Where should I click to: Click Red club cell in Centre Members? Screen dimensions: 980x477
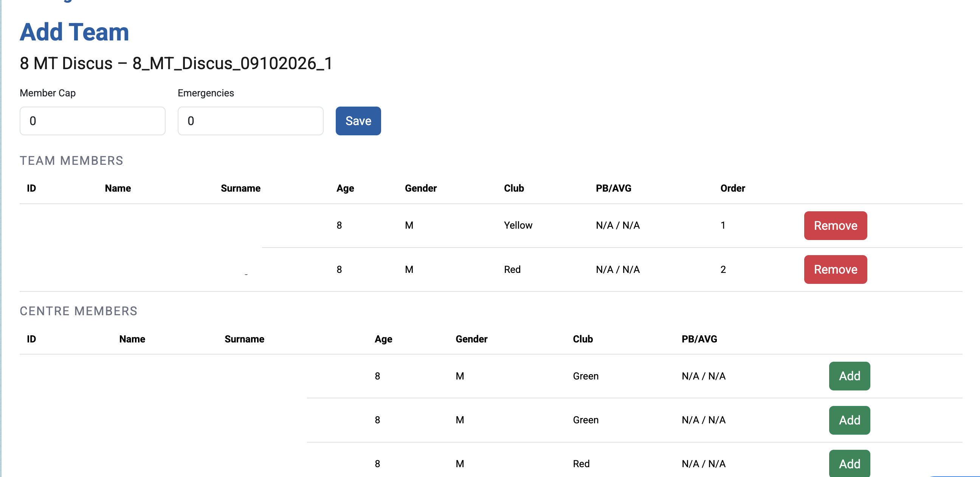point(581,463)
